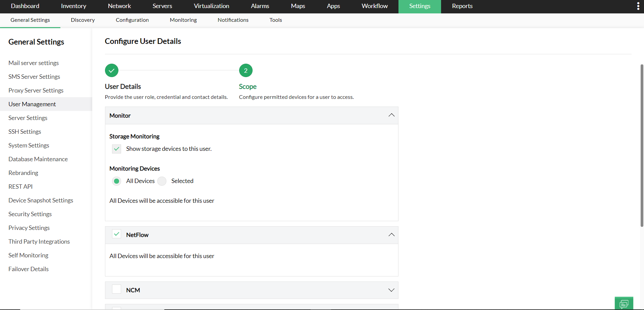This screenshot has height=310, width=644.
Task: Click the step 2 Scope circle
Action: point(246,70)
